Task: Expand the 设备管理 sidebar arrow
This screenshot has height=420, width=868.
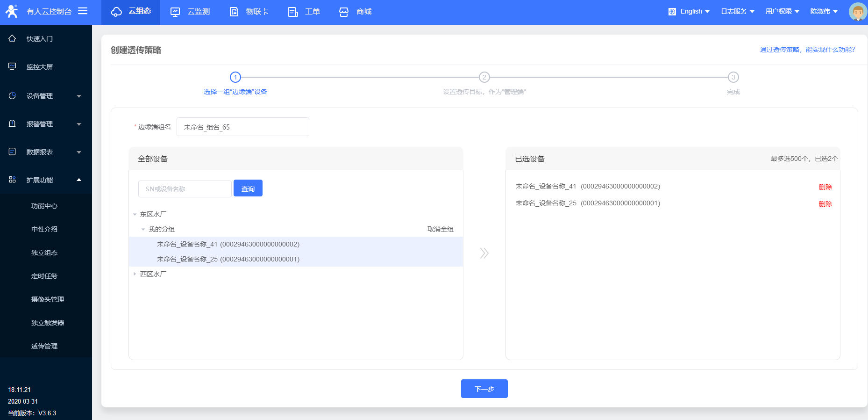Action: coord(79,96)
